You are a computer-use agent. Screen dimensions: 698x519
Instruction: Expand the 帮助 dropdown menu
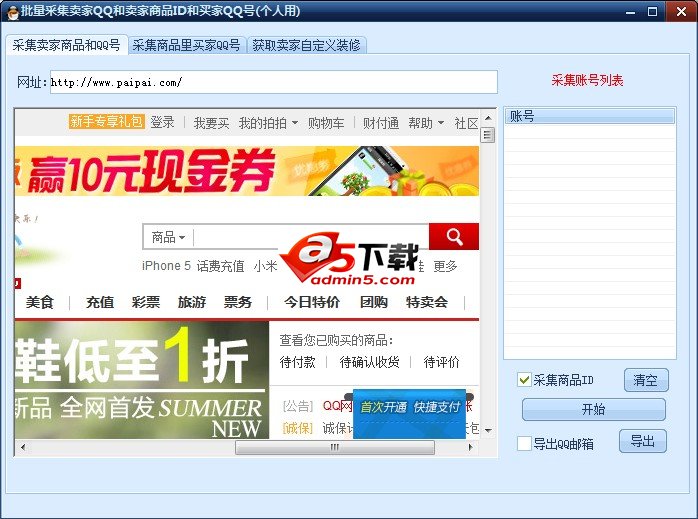[426, 123]
